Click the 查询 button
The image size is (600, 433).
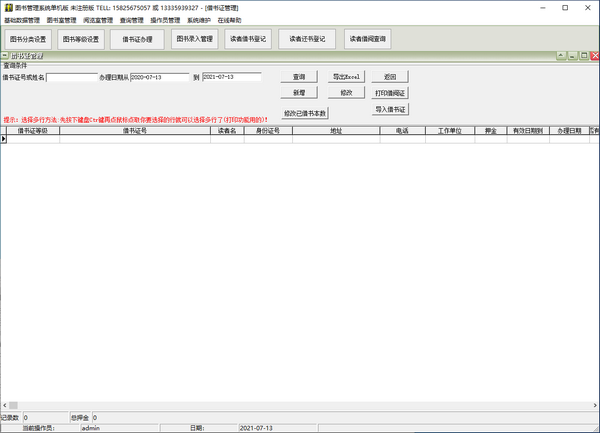click(x=299, y=77)
